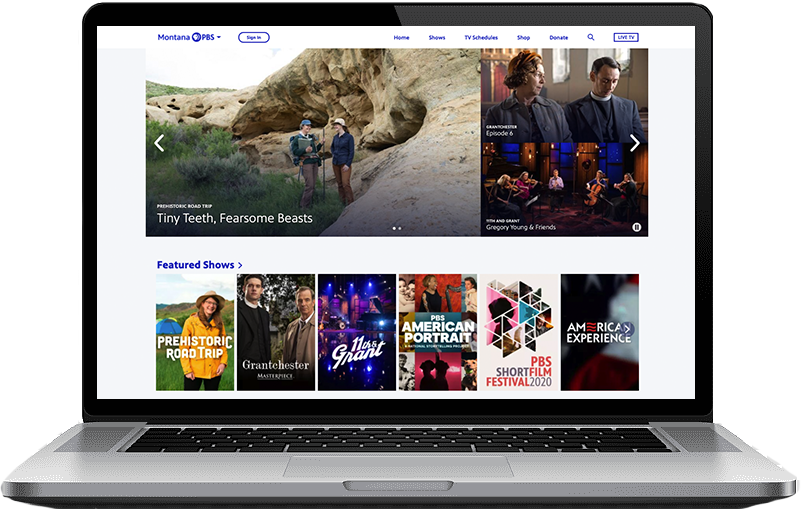Go to the Home menu item
Screen dimensions: 801x509
tap(401, 38)
